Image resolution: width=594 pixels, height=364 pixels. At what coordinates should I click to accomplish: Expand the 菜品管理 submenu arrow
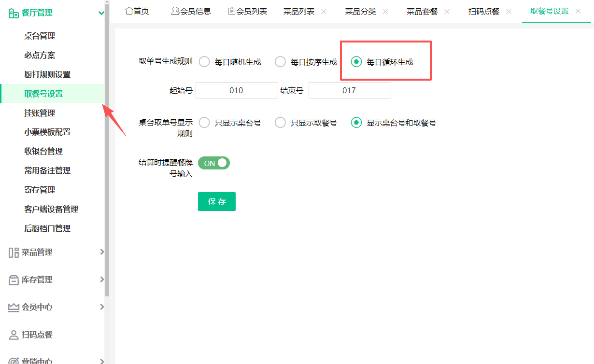[x=101, y=252]
